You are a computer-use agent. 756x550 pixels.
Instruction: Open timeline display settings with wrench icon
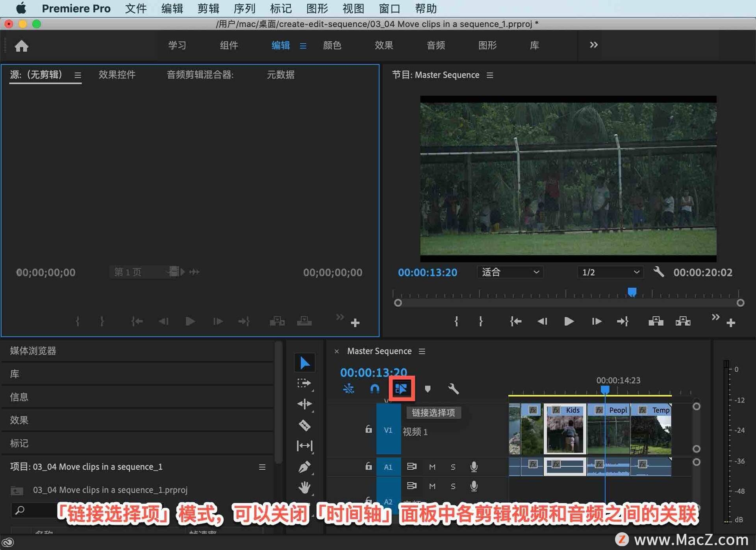pyautogui.click(x=453, y=389)
